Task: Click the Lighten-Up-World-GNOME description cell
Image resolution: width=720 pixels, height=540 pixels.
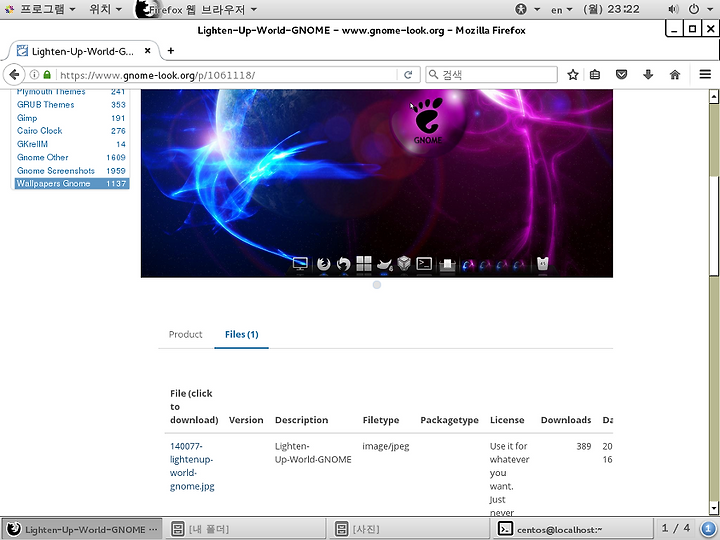Action: coord(313,453)
